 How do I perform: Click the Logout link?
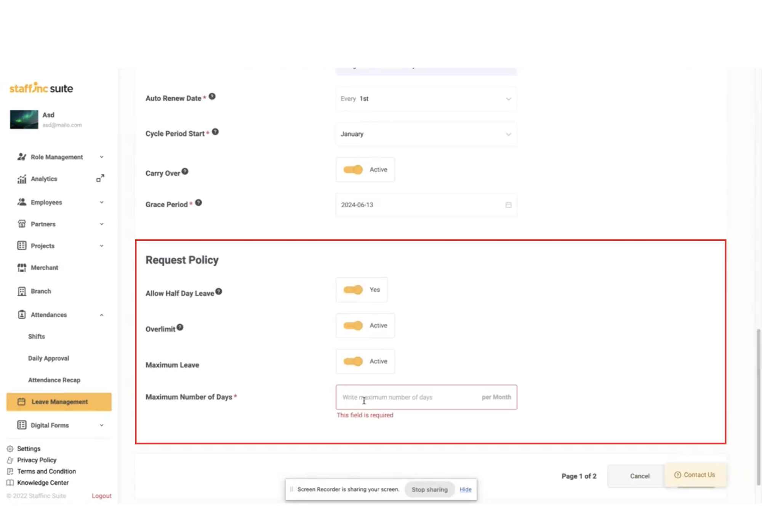click(101, 496)
